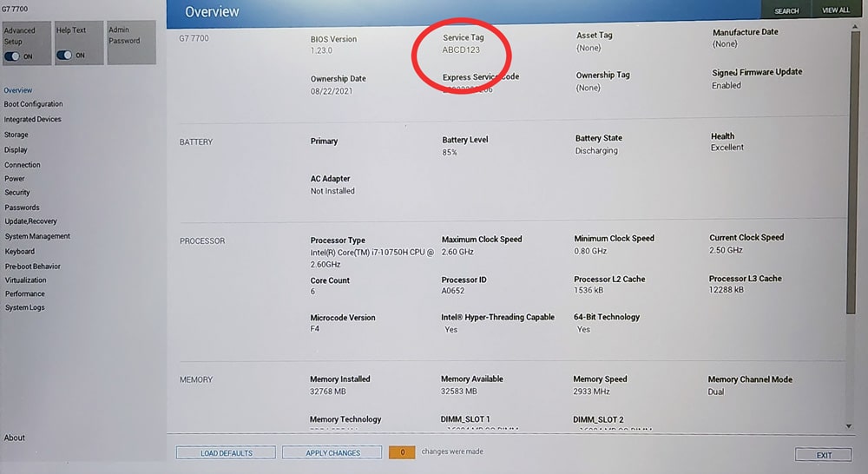Click the Overview page title
The width and height of the screenshot is (868, 474).
(x=212, y=11)
